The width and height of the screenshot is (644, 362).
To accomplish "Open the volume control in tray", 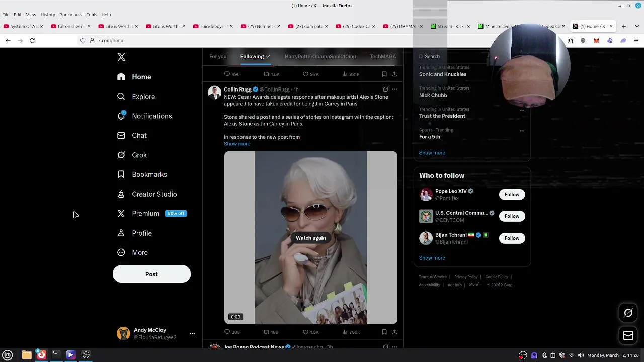I will pyautogui.click(x=581, y=355).
